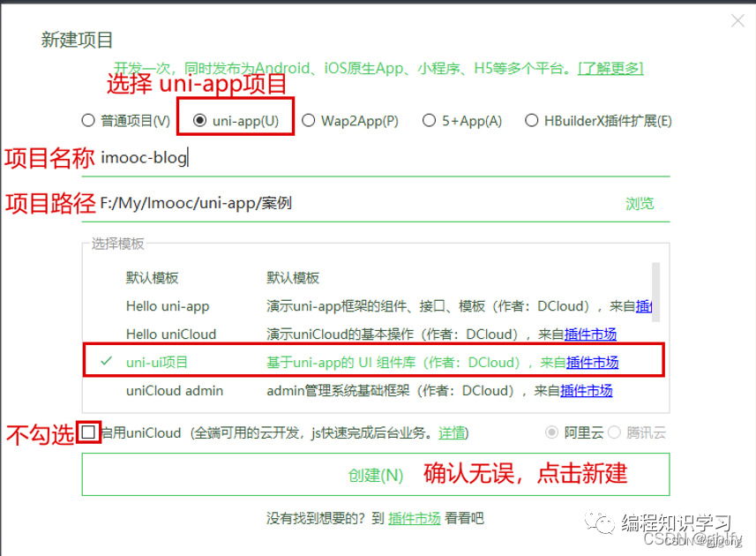Open 插件市场 at the bottom
The height and width of the screenshot is (556, 756).
click(x=415, y=518)
